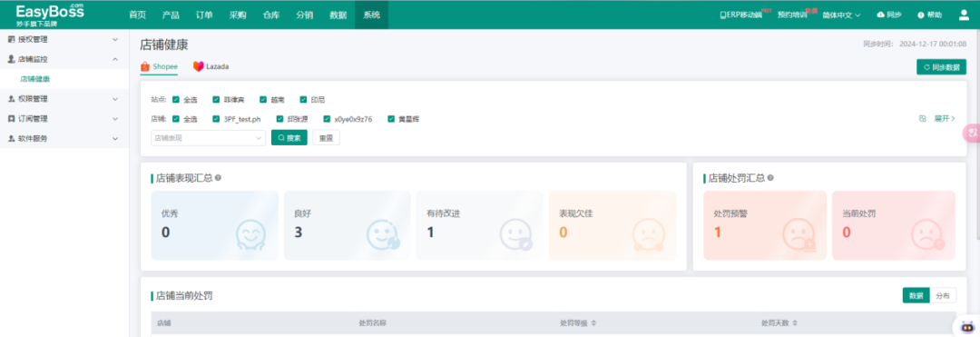Click the 重置 button
This screenshot has width=980, height=337.
(326, 137)
